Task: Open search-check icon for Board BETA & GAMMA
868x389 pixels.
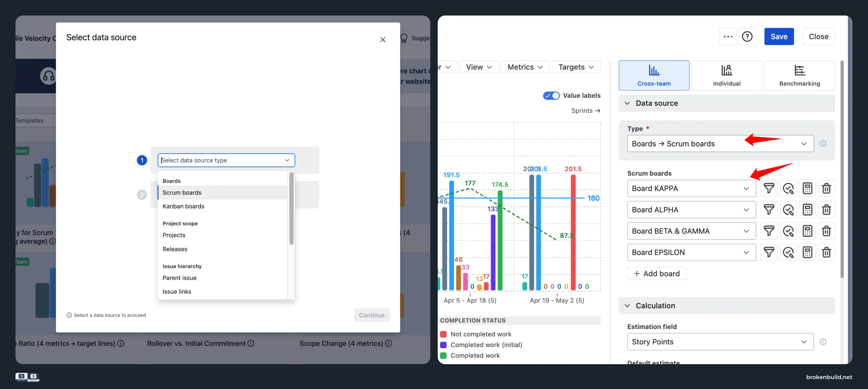Action: (788, 231)
